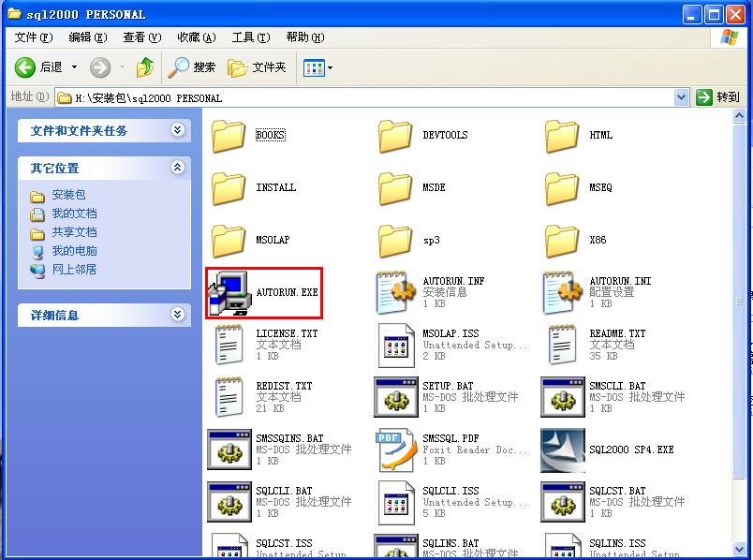Open the 收藏(A) menu
This screenshot has width=753, height=560.
pos(197,37)
